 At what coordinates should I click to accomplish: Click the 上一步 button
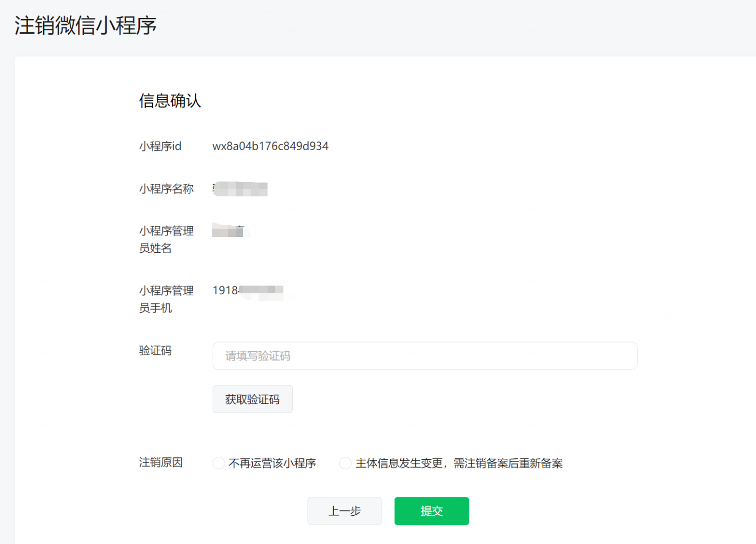point(344,511)
